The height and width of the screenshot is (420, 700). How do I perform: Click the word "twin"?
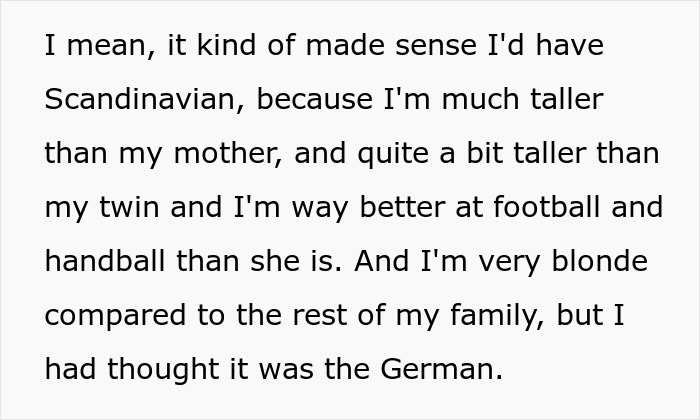pyautogui.click(x=129, y=207)
